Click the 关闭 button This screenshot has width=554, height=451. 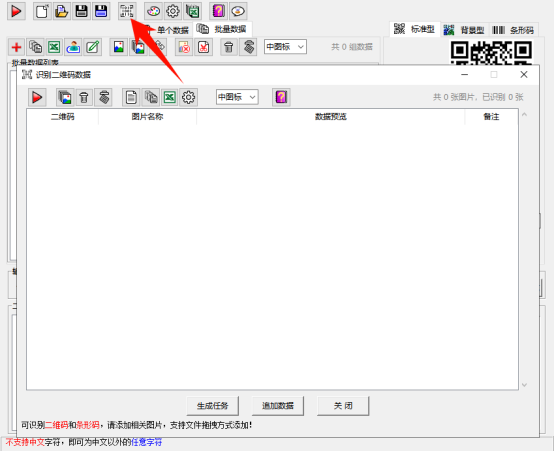point(343,406)
